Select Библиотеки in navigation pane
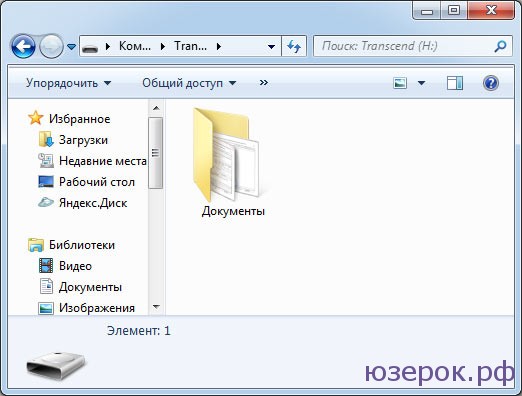Viewport: 522px width, 396px height. point(82,245)
